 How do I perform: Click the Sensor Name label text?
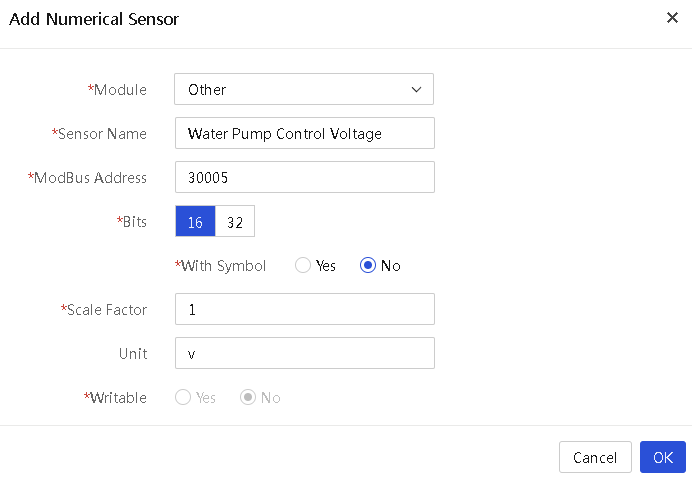99,133
